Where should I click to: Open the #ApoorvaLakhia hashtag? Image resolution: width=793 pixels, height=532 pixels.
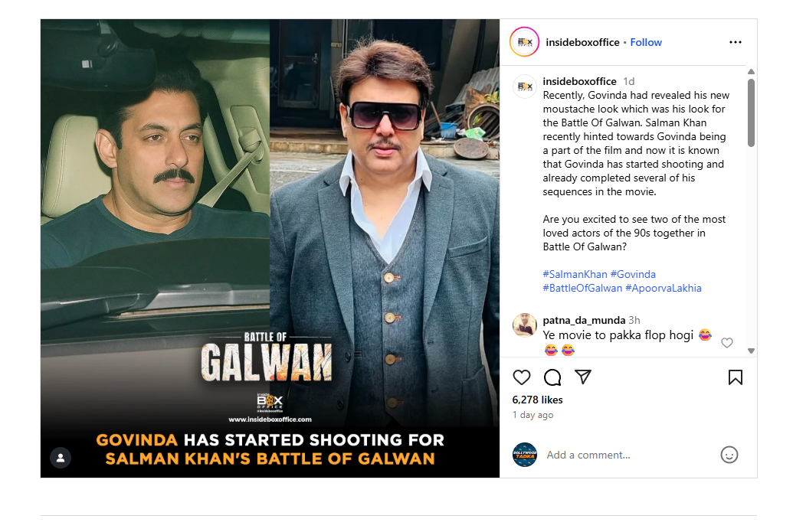[664, 289]
